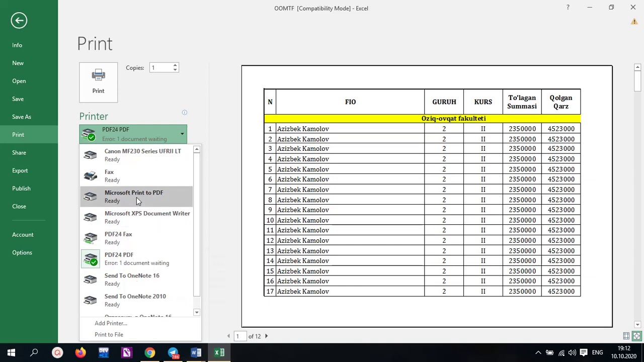This screenshot has height=362, width=644.
Task: Click the "Qolgan Qarz" column header
Action: (x=561, y=102)
